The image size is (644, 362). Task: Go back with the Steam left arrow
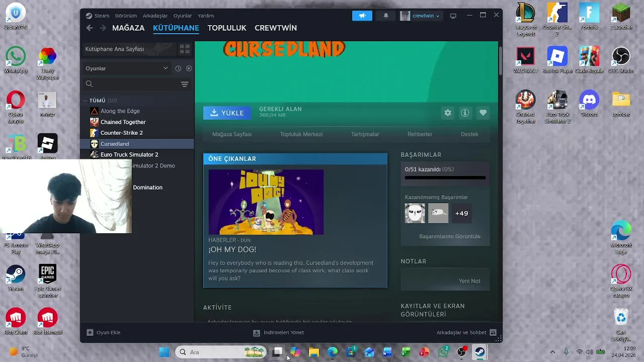(90, 28)
